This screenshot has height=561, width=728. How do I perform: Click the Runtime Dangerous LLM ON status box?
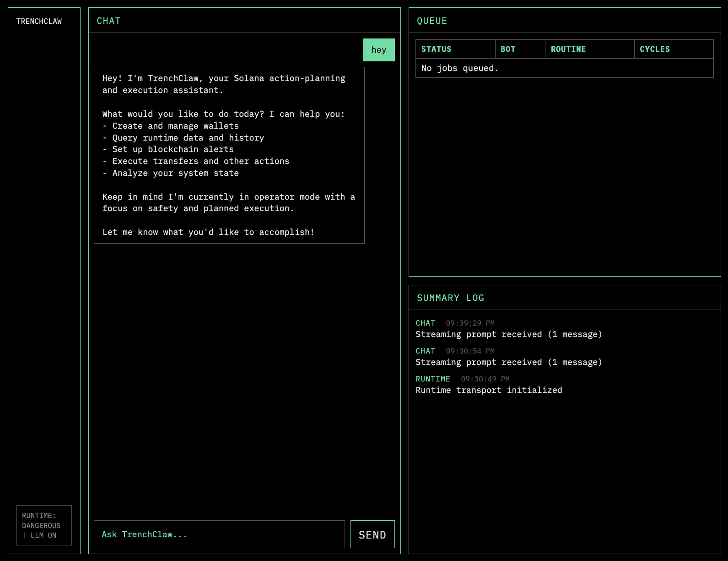(44, 525)
